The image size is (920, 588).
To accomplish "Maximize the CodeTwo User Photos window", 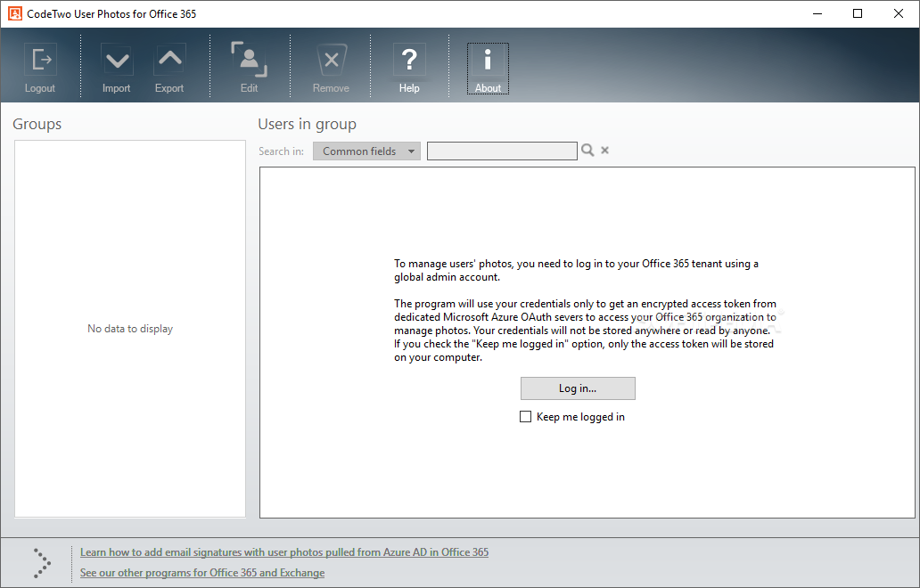I will tap(858, 13).
